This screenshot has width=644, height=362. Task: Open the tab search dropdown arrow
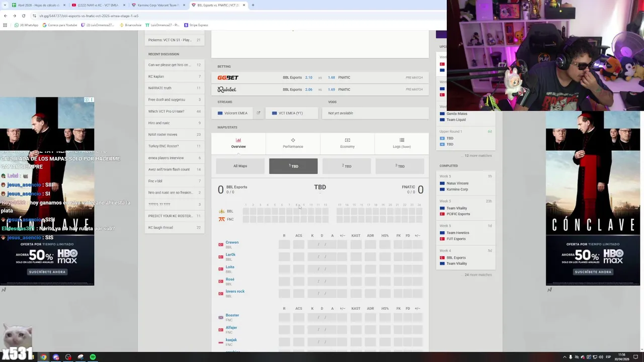pos(5,5)
